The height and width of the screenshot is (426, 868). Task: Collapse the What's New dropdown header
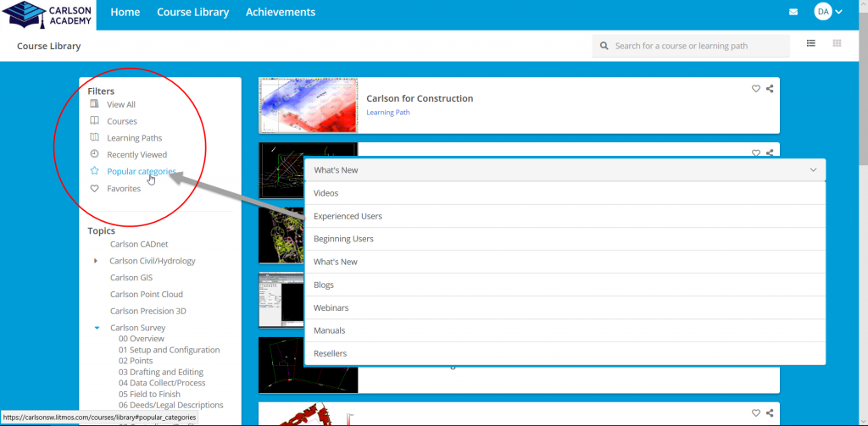coord(565,170)
